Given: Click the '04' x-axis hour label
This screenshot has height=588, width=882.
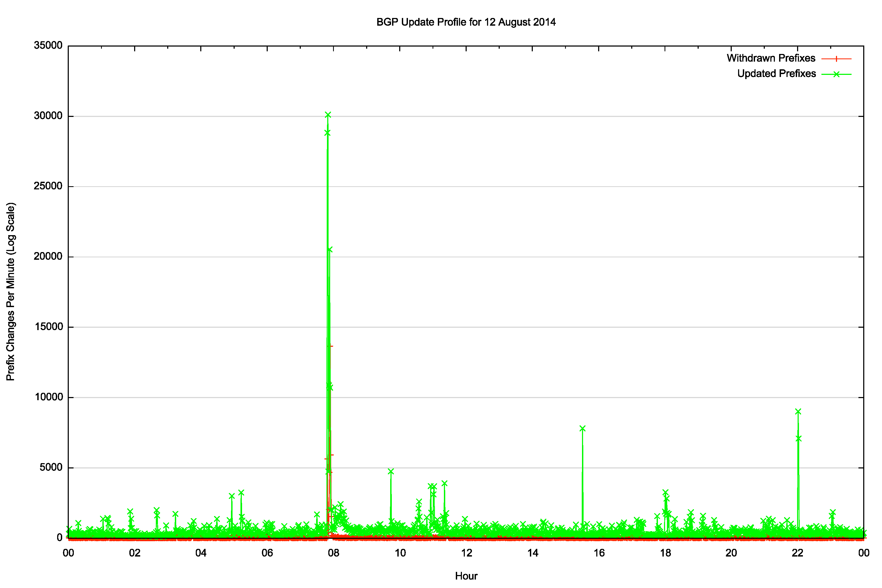Looking at the screenshot, I should [201, 553].
